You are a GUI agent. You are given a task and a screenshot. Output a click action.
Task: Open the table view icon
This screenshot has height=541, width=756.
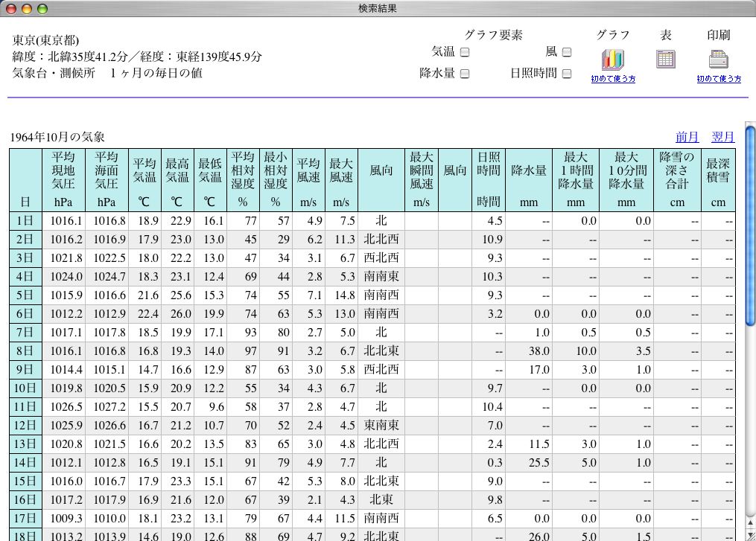(665, 60)
